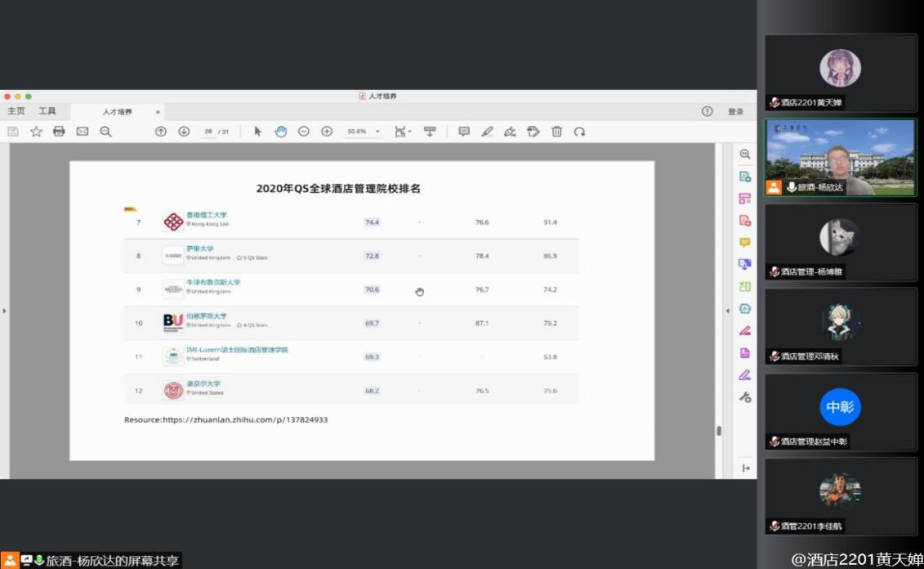Image resolution: width=924 pixels, height=569 pixels.
Task: Select the hand pan tool
Action: [x=281, y=132]
